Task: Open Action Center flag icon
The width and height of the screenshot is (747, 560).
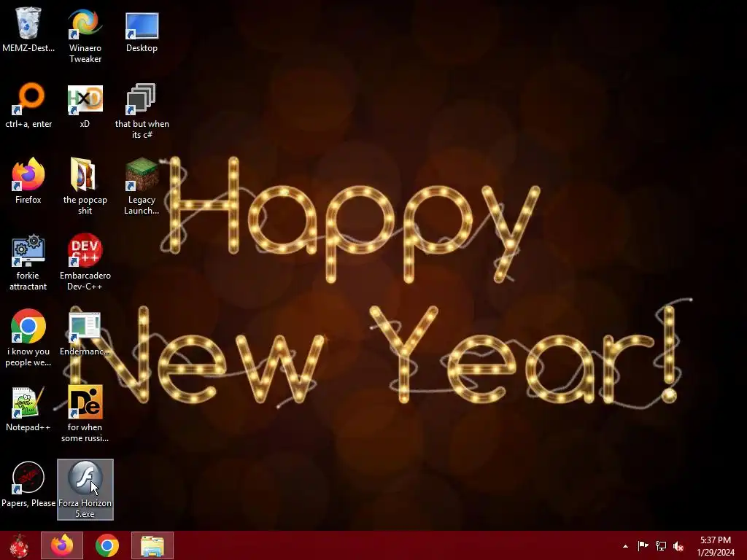Action: 643,545
